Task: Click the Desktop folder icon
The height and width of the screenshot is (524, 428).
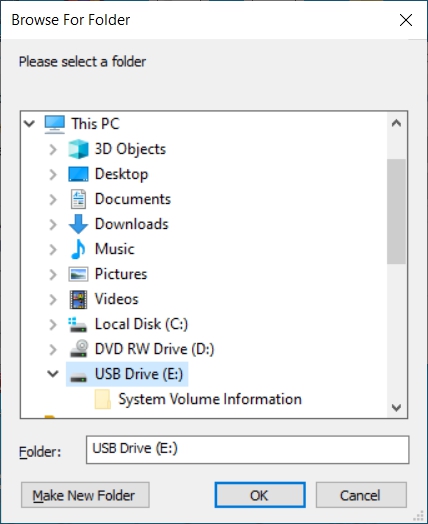Action: 78,174
